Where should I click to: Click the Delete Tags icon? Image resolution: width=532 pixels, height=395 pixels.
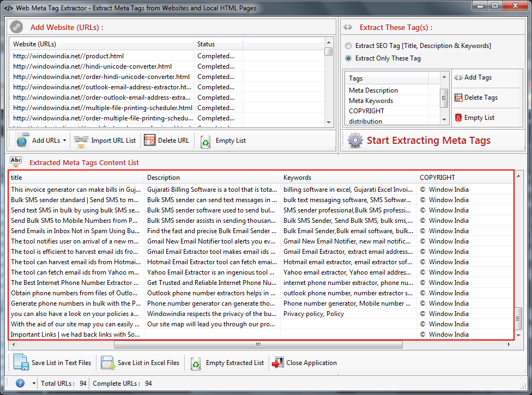[x=458, y=98]
